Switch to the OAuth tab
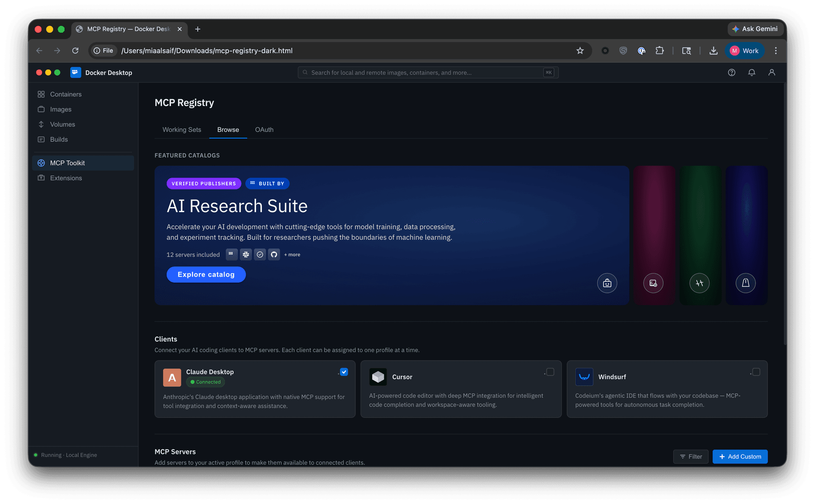 click(x=264, y=129)
